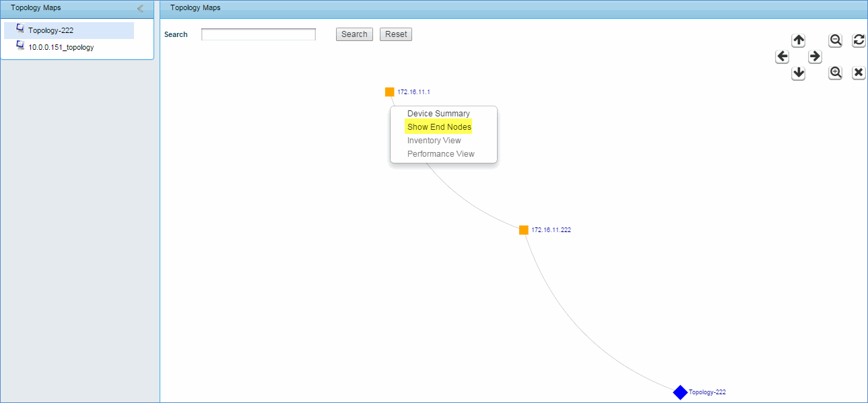Pan the topology map down
The height and width of the screenshot is (403, 868).
[x=799, y=73]
